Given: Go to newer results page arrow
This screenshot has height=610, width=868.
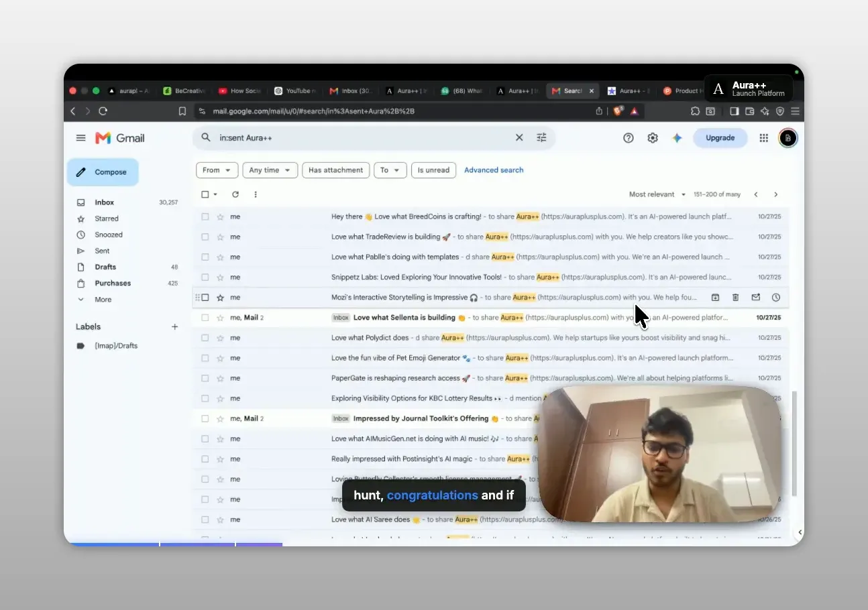Looking at the screenshot, I should (x=756, y=194).
